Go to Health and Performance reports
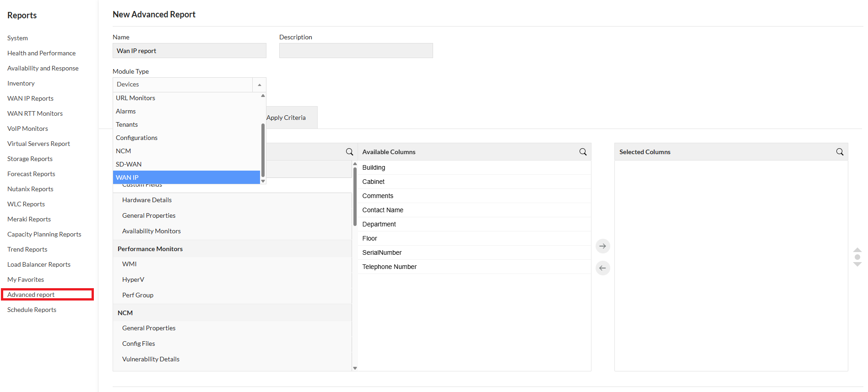 point(41,53)
